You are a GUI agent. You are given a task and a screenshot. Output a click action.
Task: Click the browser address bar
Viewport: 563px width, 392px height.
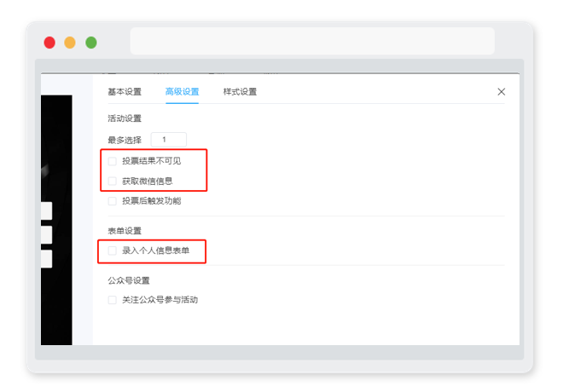coord(312,41)
